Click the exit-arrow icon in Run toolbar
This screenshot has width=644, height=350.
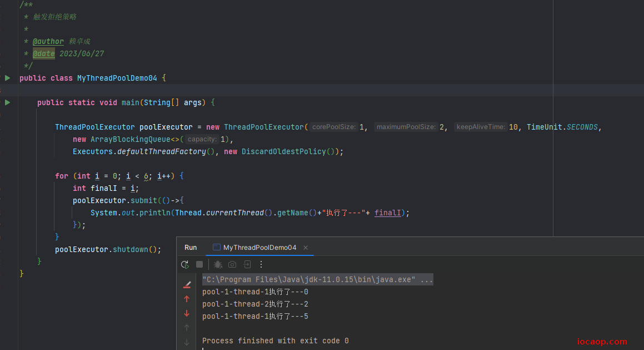(x=247, y=264)
